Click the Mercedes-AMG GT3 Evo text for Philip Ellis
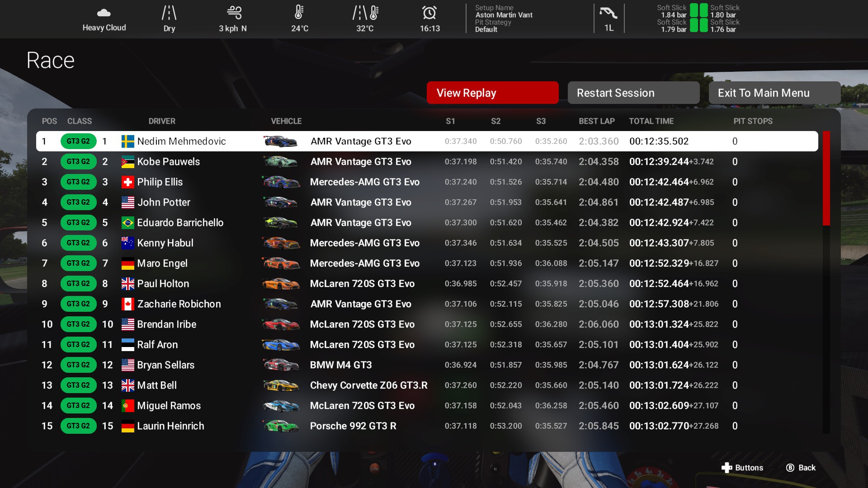The width and height of the screenshot is (868, 488). click(x=365, y=182)
